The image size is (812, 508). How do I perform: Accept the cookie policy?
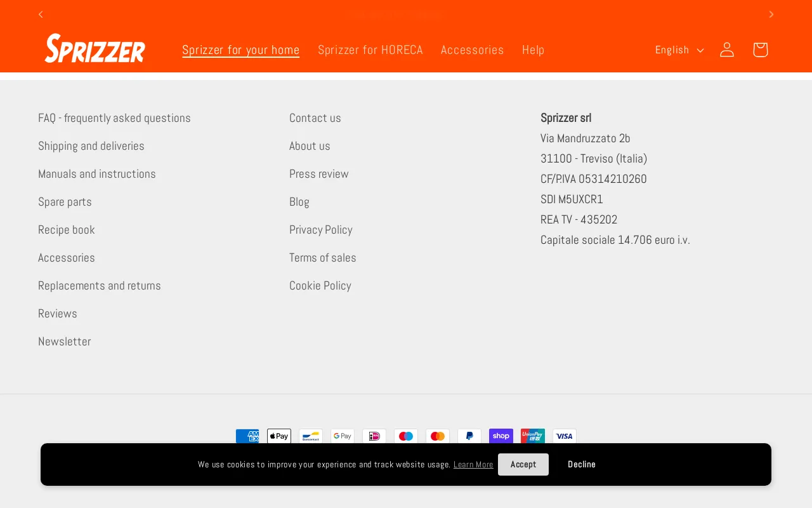pyautogui.click(x=523, y=464)
